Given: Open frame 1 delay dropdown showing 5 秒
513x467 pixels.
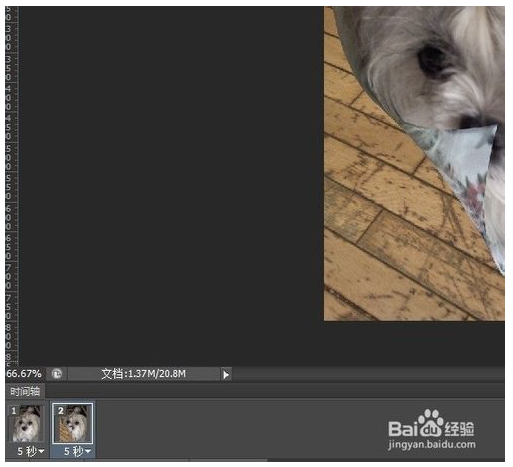Looking at the screenshot, I should [31, 452].
